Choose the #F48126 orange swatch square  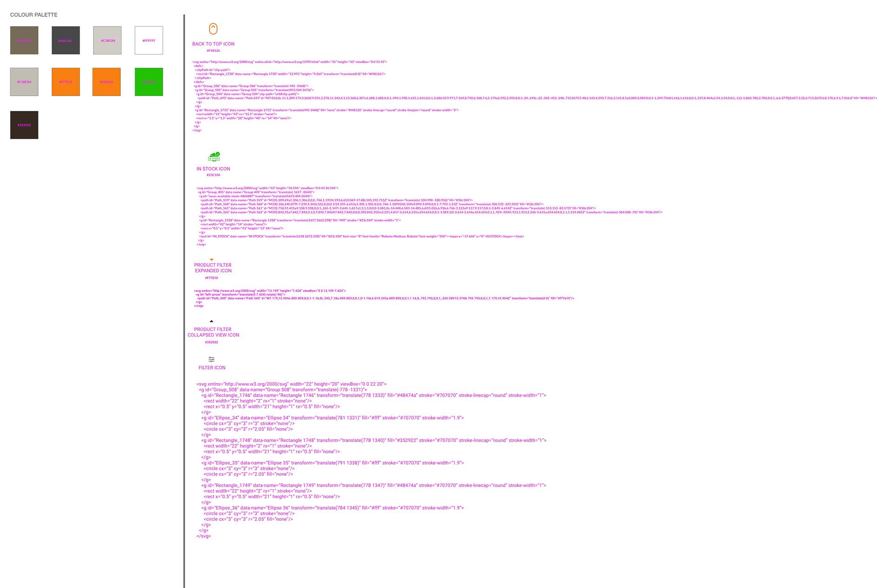[x=107, y=82]
